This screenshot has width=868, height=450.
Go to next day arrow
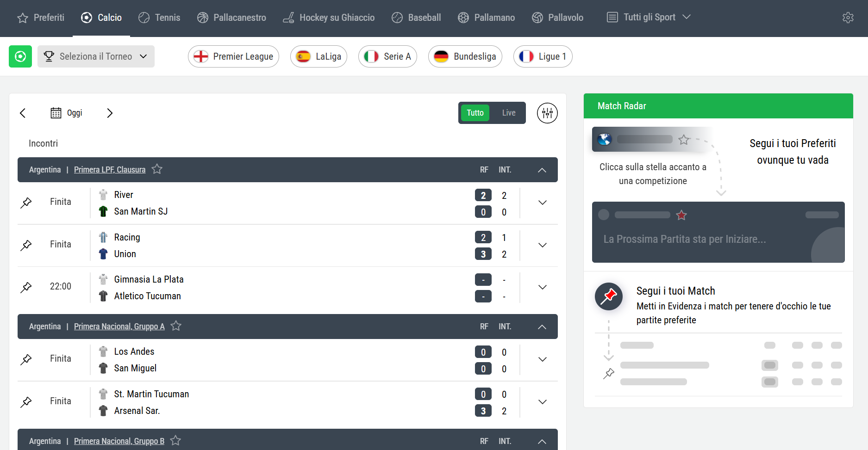pyautogui.click(x=110, y=113)
